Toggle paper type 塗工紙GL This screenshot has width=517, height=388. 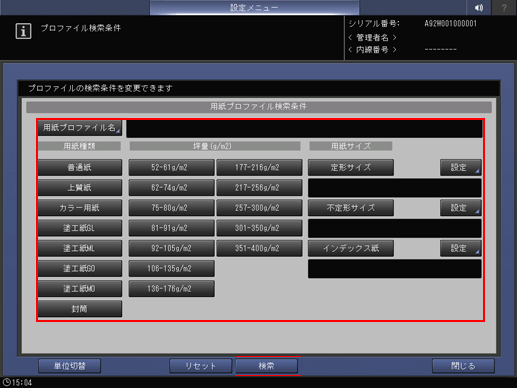tap(80, 228)
